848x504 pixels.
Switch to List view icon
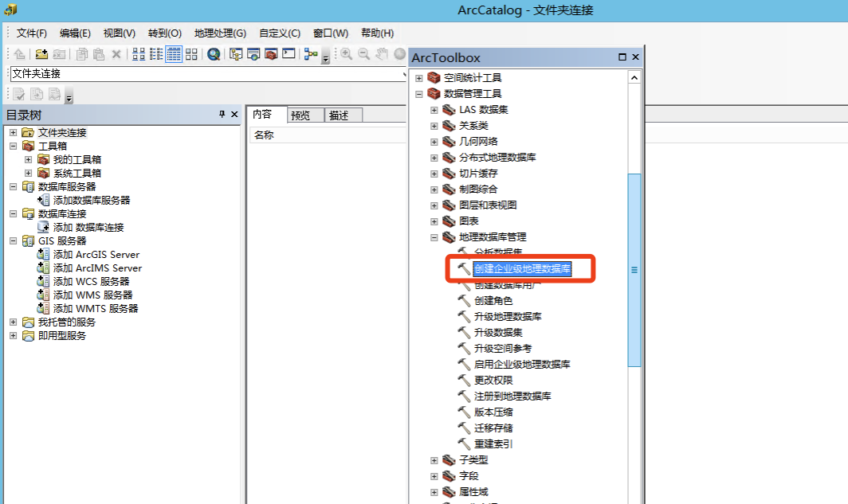[156, 54]
